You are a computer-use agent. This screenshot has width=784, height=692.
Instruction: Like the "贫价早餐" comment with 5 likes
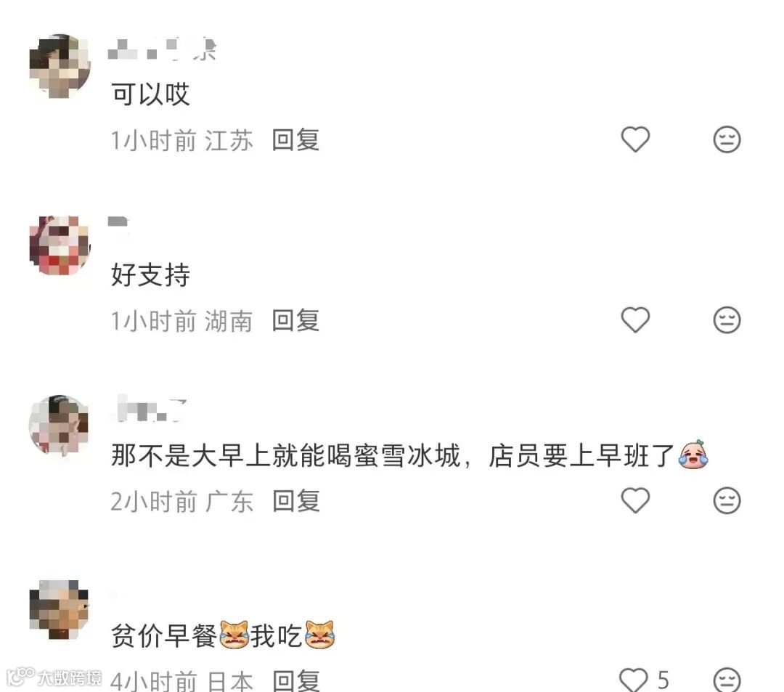[634, 680]
